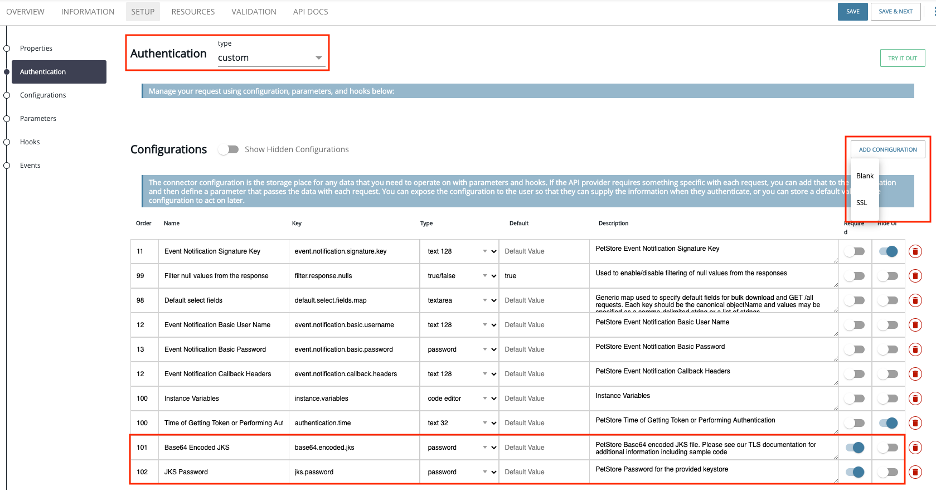This screenshot has height=490, width=936.
Task: Open the Hooks step in sidebar
Action: point(30,141)
